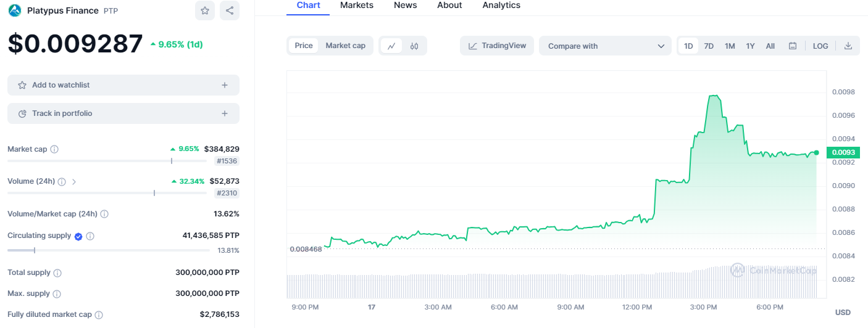Switch to candlestick chart icon
The height and width of the screenshot is (328, 868).
point(414,46)
